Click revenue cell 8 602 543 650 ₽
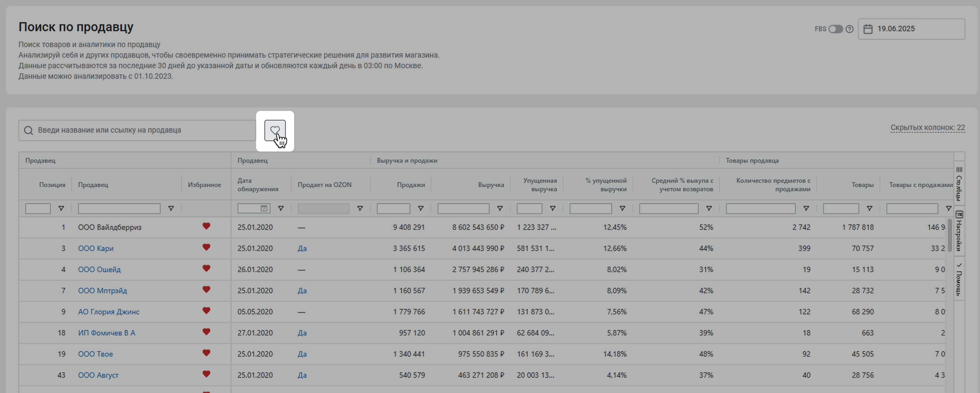Screen dimensions: 980x393 tap(478, 227)
